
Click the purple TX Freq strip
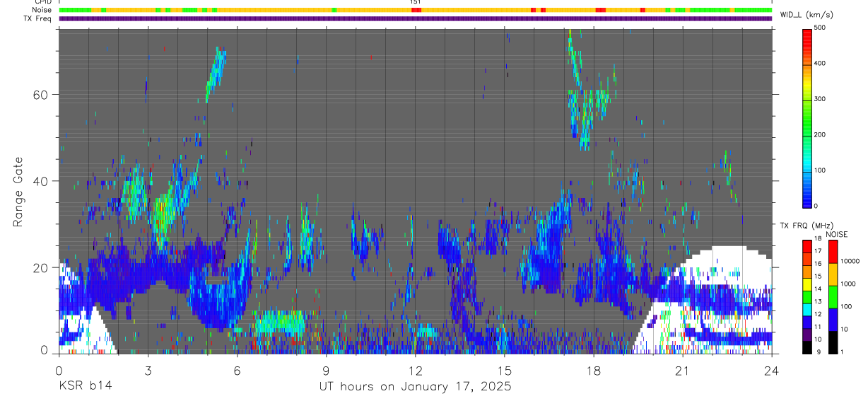point(416,19)
